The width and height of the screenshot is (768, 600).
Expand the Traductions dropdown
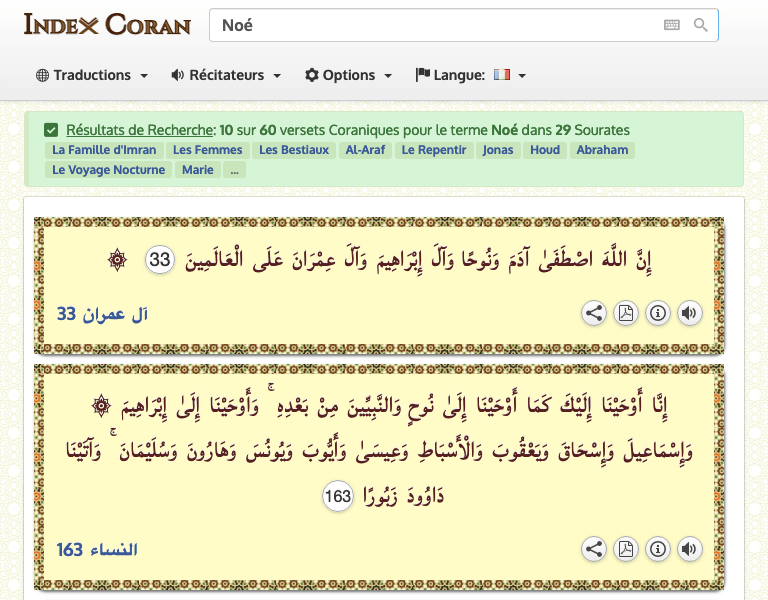[x=92, y=75]
